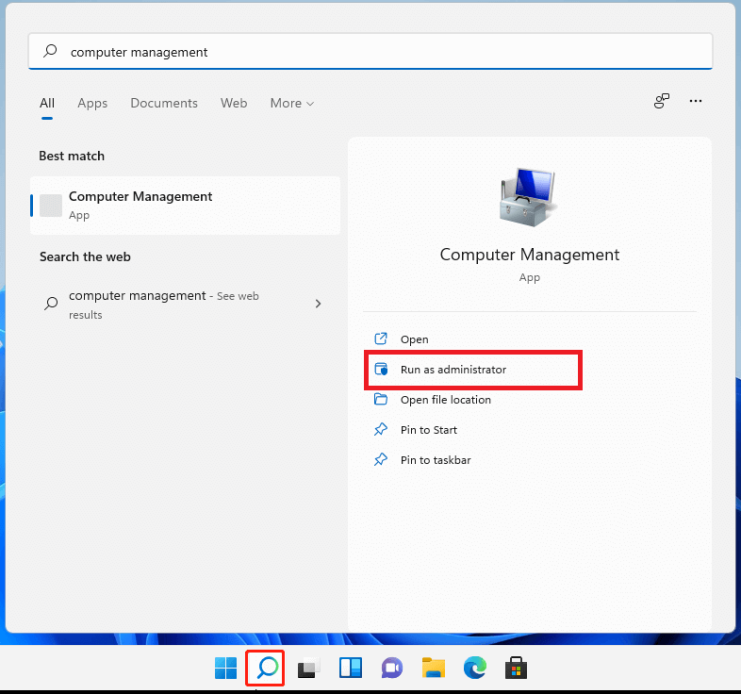Open the taskbar Search magnifier icon
741x694 pixels.
(x=266, y=668)
